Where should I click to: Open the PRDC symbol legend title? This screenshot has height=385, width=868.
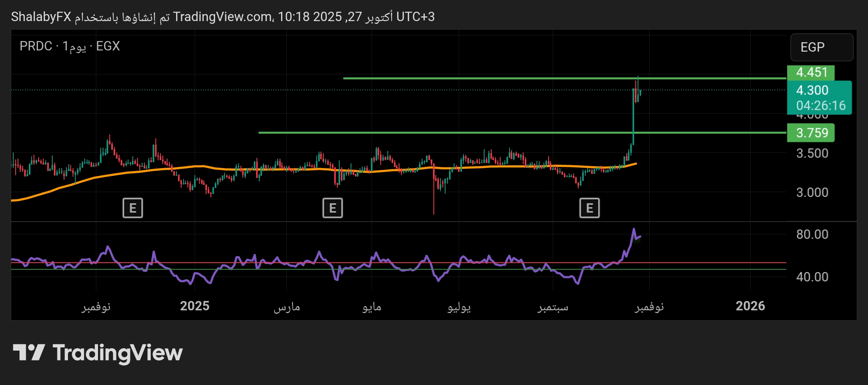[x=70, y=46]
